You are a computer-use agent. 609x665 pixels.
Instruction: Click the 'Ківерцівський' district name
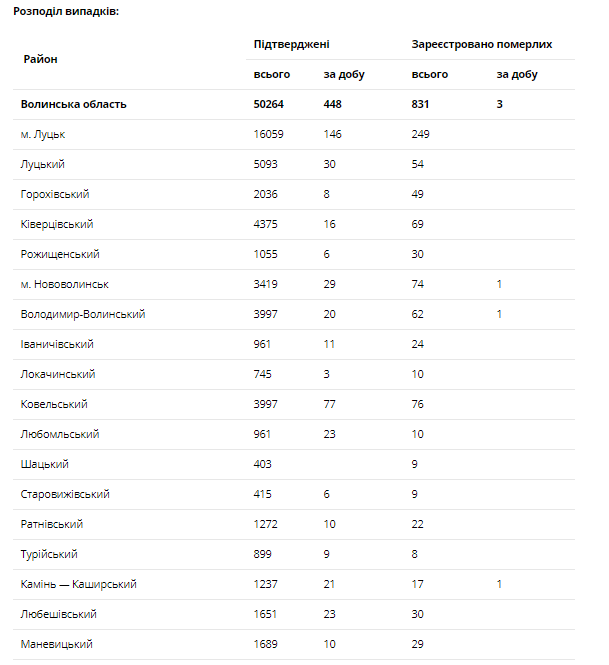(x=57, y=224)
